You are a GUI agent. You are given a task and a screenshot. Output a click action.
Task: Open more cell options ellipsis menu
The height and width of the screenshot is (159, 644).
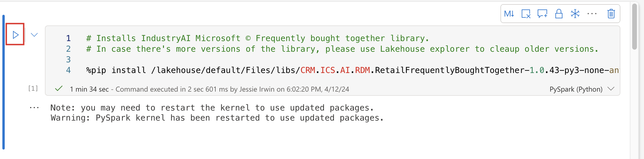click(x=592, y=14)
